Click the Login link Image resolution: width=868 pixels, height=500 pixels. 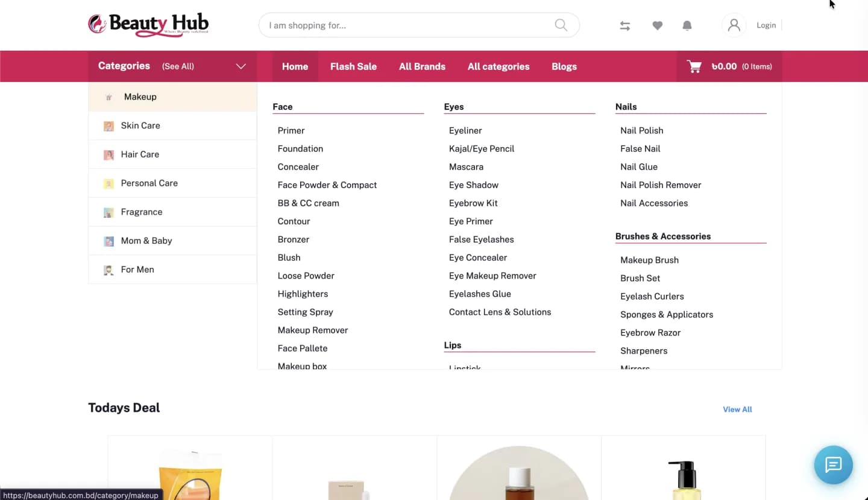point(766,25)
